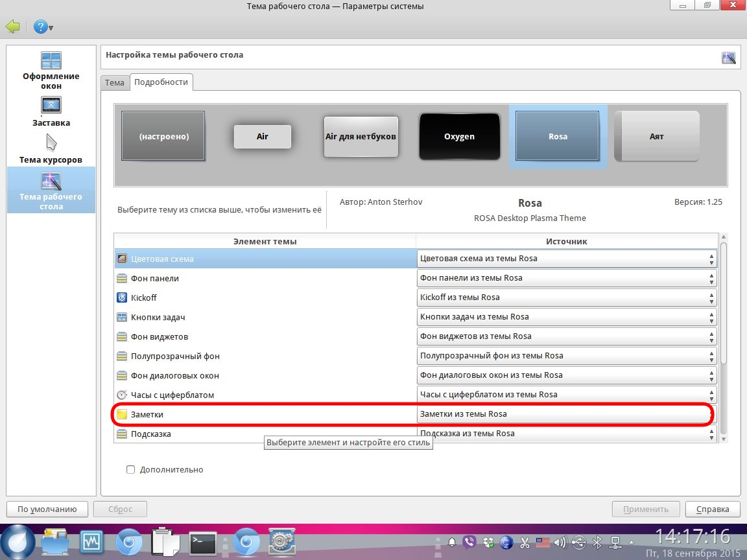
Task: Click the notifications bell in the tray
Action: point(451,542)
